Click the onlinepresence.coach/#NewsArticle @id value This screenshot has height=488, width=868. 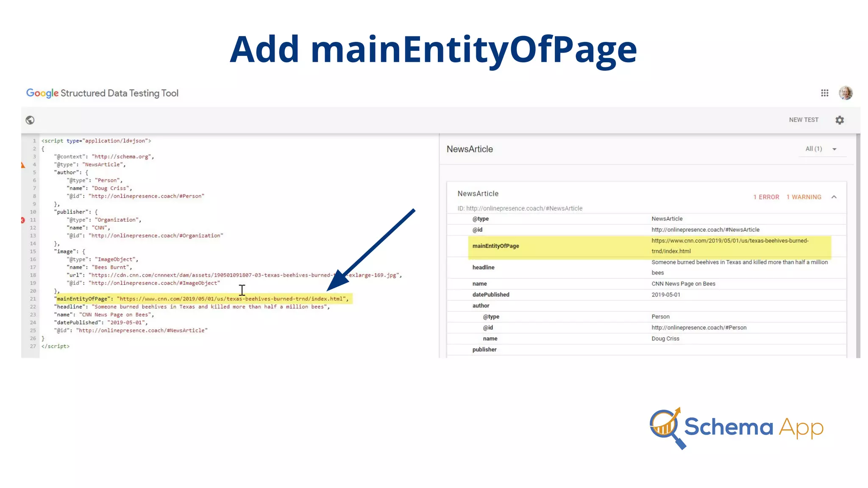click(x=705, y=230)
